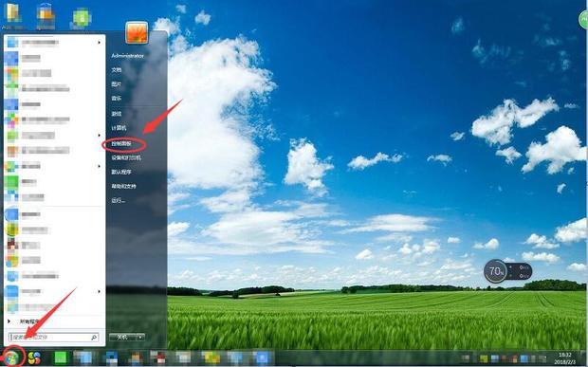Expand the arrow beside the 关机 button
This screenshot has width=588, height=367.
[140, 338]
